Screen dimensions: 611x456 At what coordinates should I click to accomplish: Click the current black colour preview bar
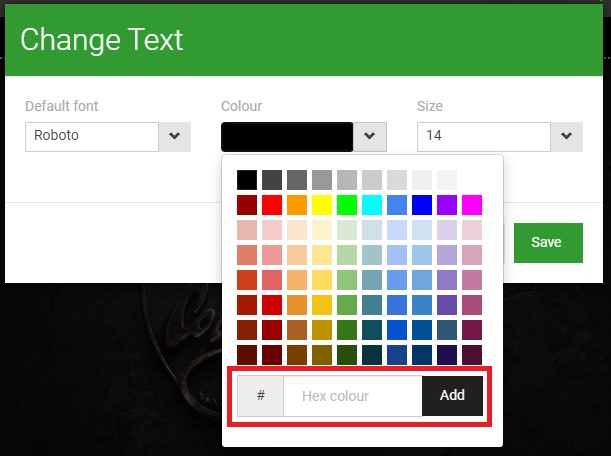point(287,136)
